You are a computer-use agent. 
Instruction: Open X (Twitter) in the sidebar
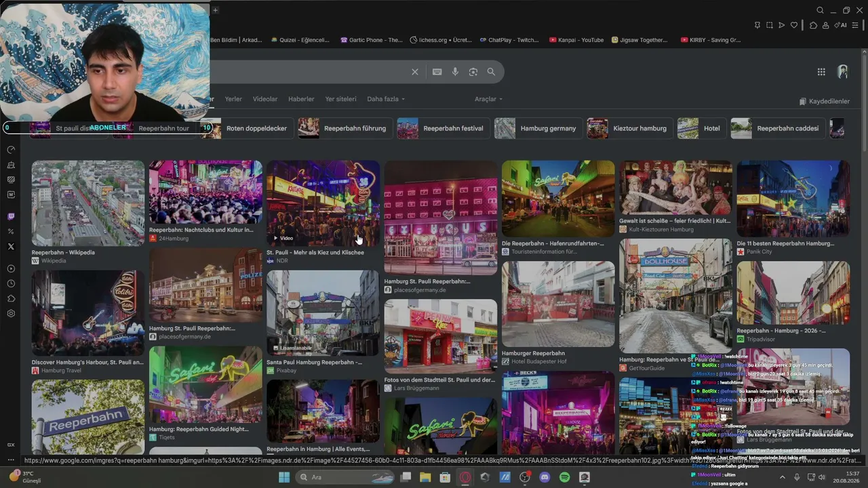[11, 247]
